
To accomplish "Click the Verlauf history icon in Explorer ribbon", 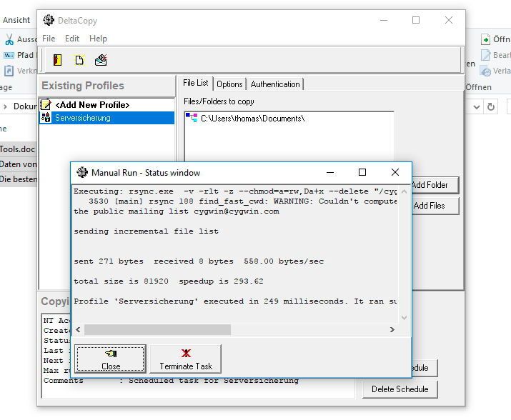I will [x=485, y=71].
